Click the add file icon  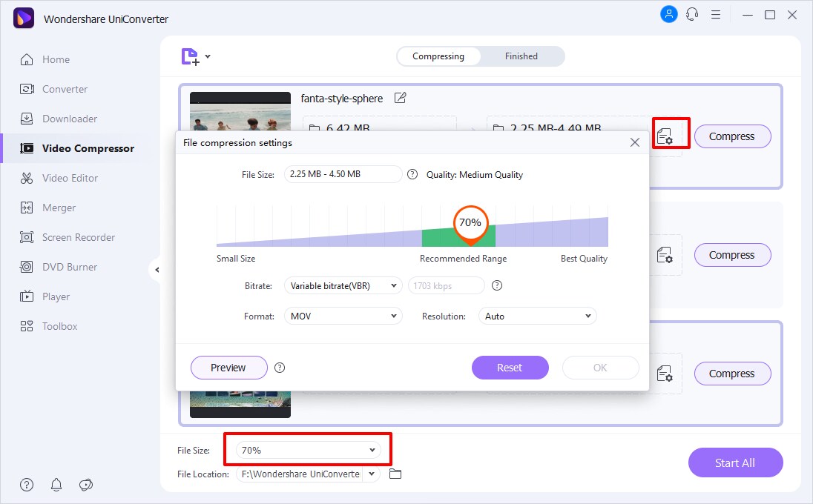(x=191, y=56)
